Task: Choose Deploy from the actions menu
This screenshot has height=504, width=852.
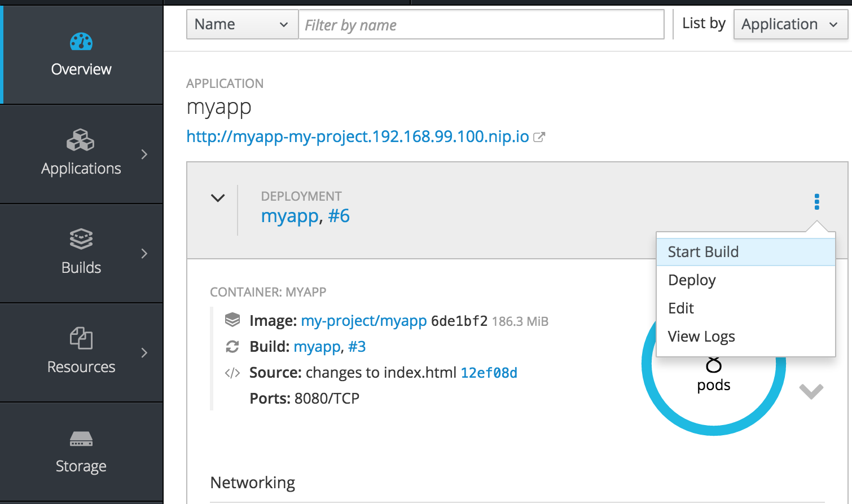Action: tap(745, 280)
